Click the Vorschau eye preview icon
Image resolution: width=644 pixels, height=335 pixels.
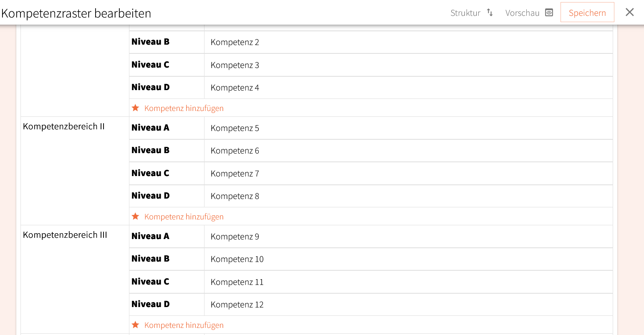(x=549, y=13)
